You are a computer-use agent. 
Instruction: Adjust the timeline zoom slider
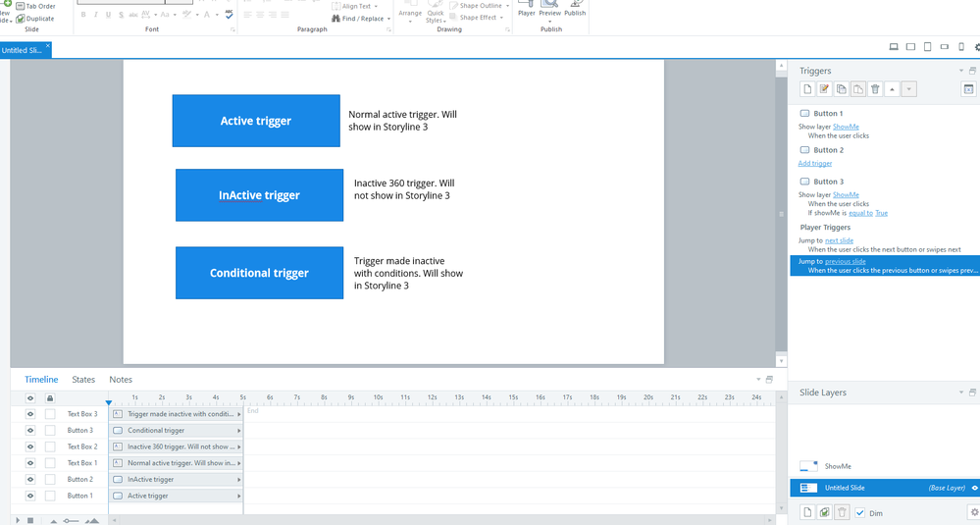(x=73, y=521)
